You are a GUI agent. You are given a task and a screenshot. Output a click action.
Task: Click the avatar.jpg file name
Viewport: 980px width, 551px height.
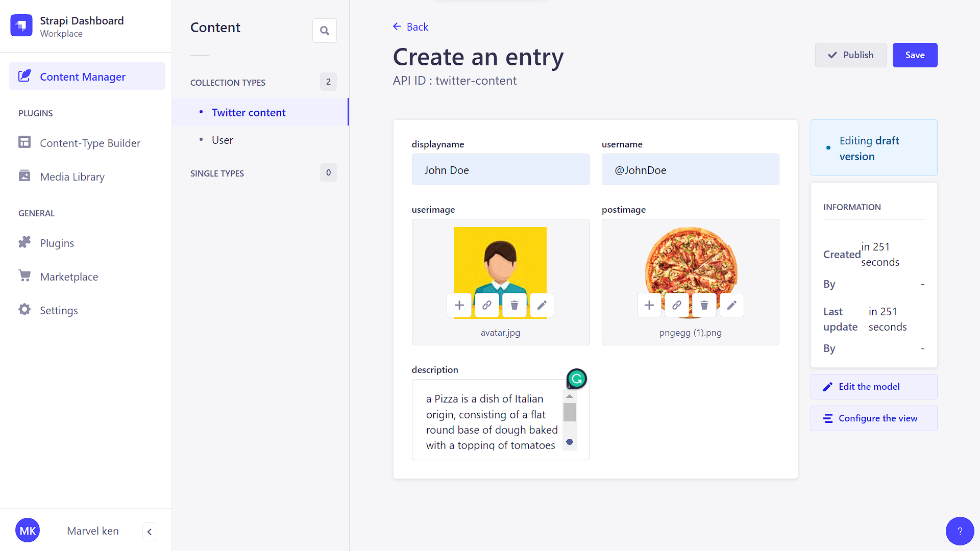[x=500, y=333]
